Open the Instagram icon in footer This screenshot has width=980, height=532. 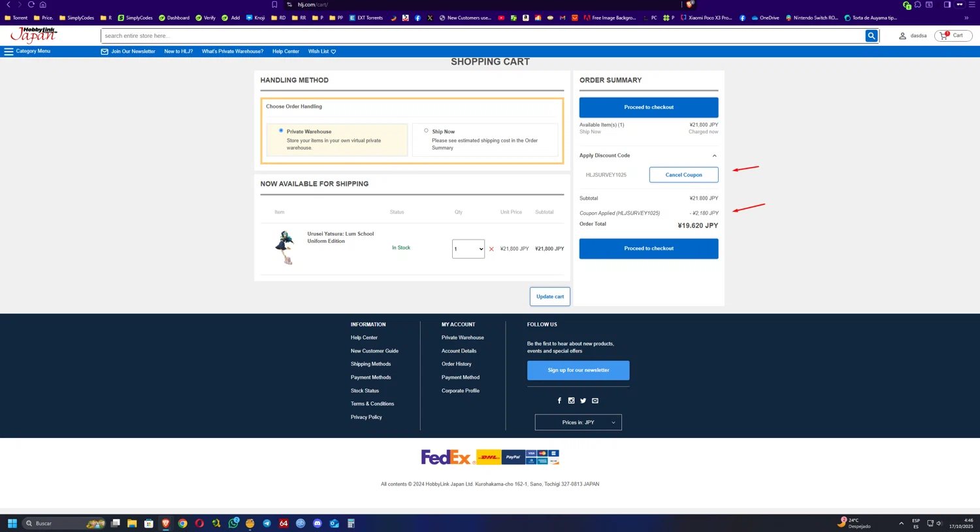(x=571, y=401)
